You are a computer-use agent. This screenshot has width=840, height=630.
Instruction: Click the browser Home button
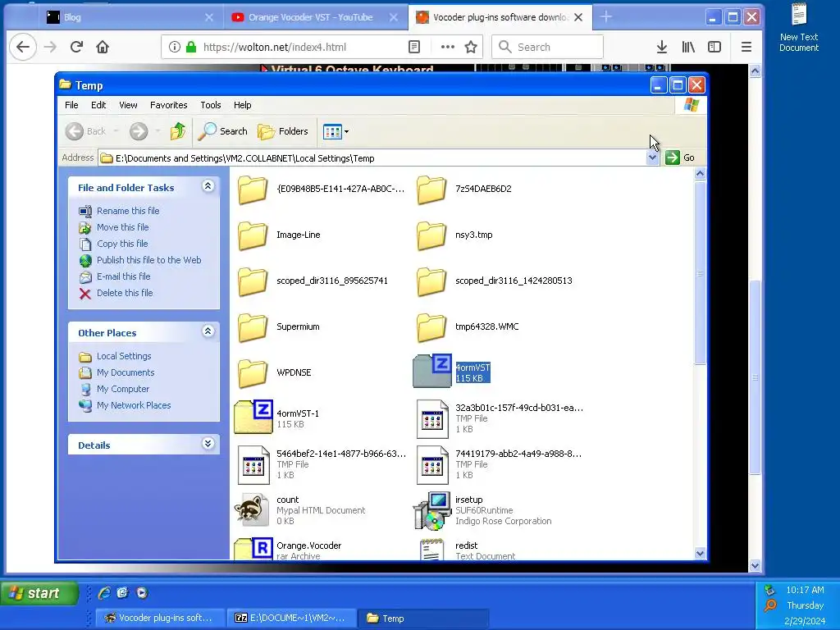103,47
